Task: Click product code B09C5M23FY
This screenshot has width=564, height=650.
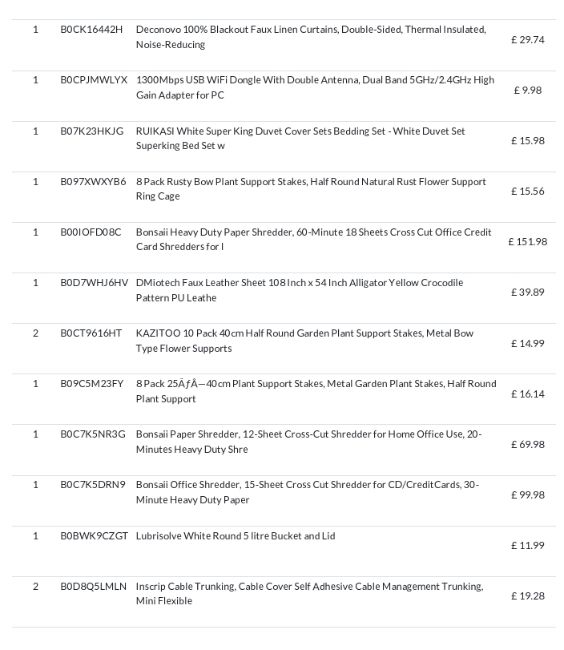Action: pyautogui.click(x=92, y=384)
